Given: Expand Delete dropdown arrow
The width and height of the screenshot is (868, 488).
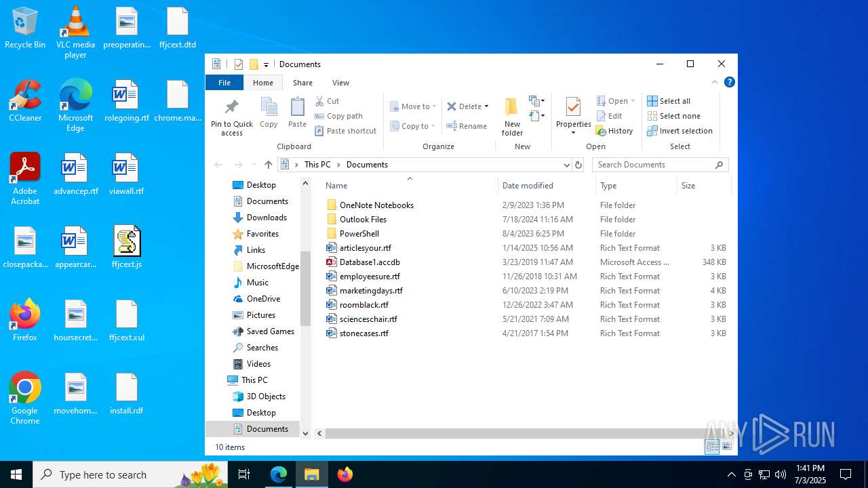Looking at the screenshot, I should coord(486,106).
